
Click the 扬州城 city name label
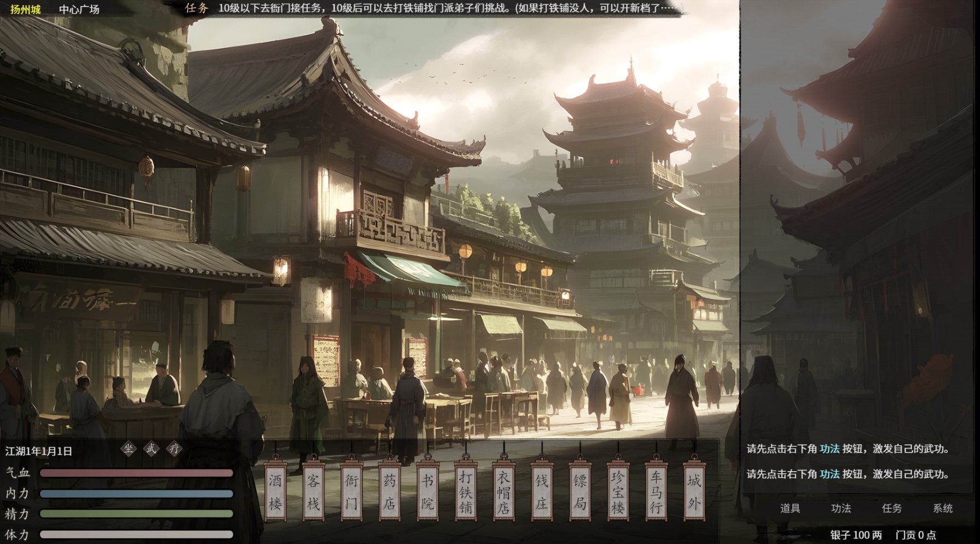click(x=25, y=9)
